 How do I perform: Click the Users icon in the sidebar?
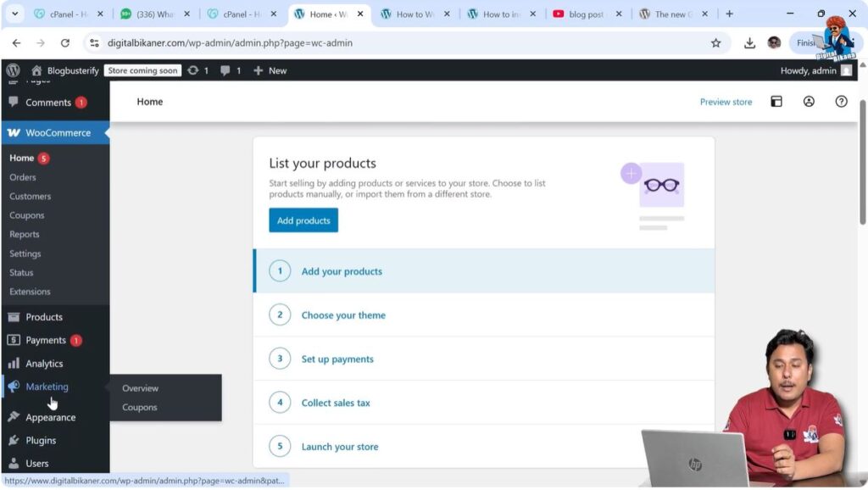coord(14,463)
